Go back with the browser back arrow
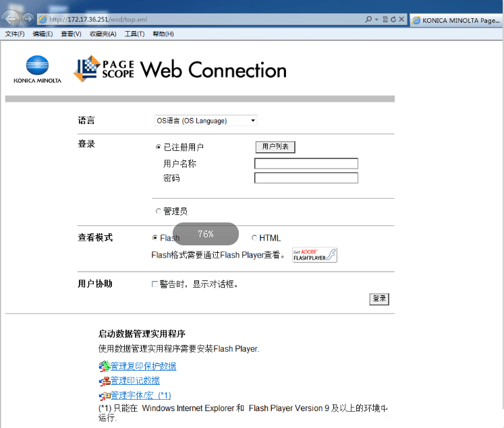504x428 pixels. pos(11,20)
